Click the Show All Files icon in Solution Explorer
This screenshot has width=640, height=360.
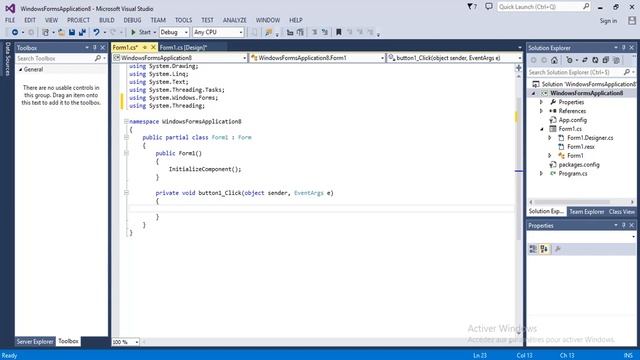point(616,60)
